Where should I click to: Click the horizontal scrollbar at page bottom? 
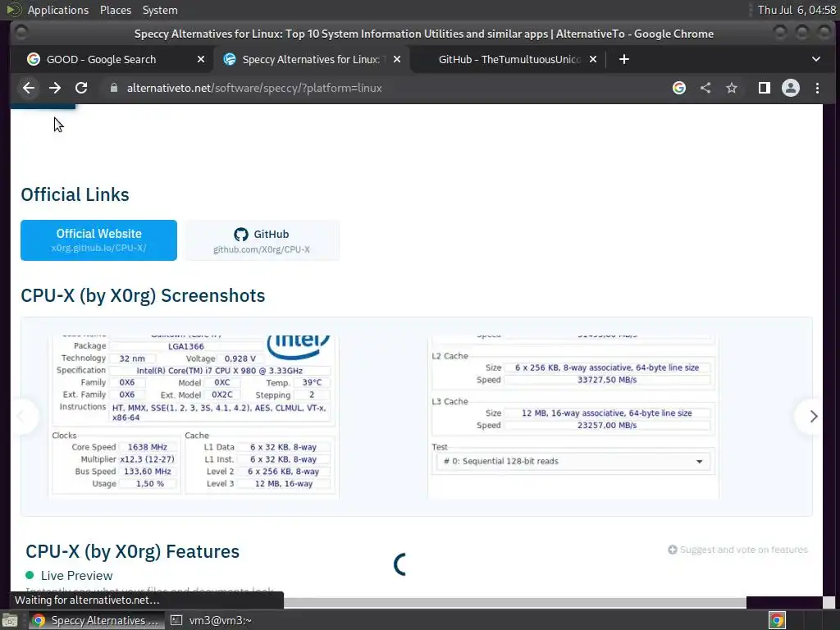click(514, 603)
